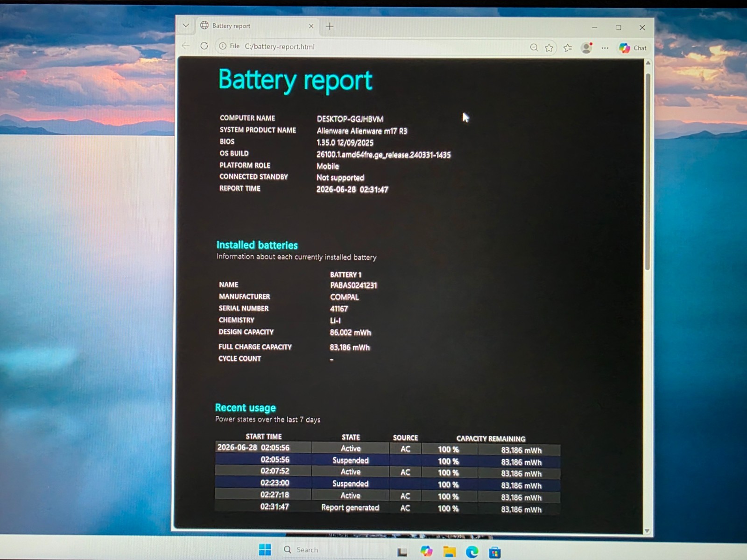Select platform role value Mobile

(328, 166)
